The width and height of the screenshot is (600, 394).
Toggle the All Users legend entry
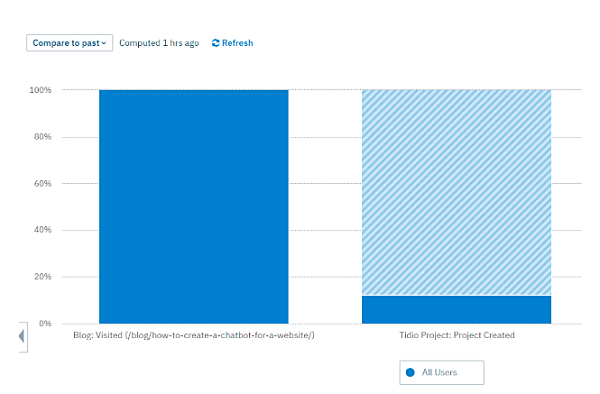(x=442, y=372)
